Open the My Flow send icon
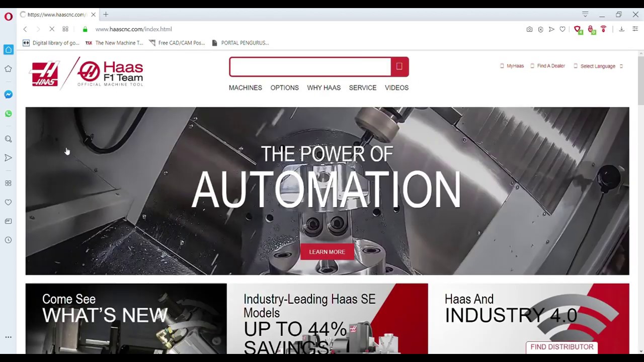644x362 pixels. (551, 29)
